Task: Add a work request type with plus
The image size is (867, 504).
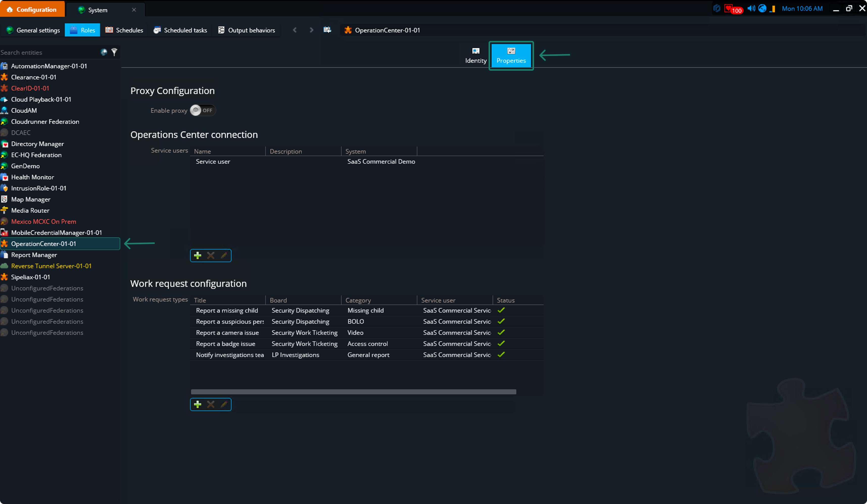Action: (x=198, y=404)
